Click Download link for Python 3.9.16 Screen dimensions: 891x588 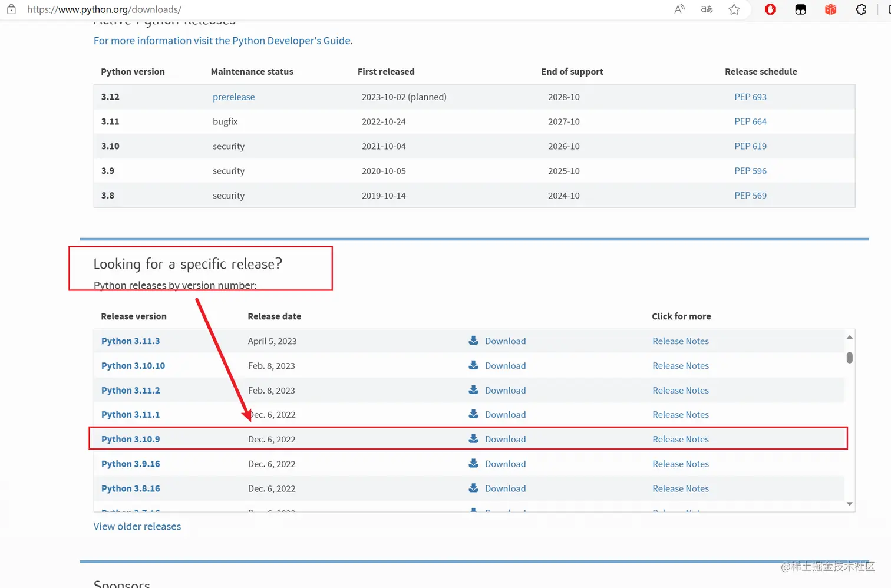[505, 464]
